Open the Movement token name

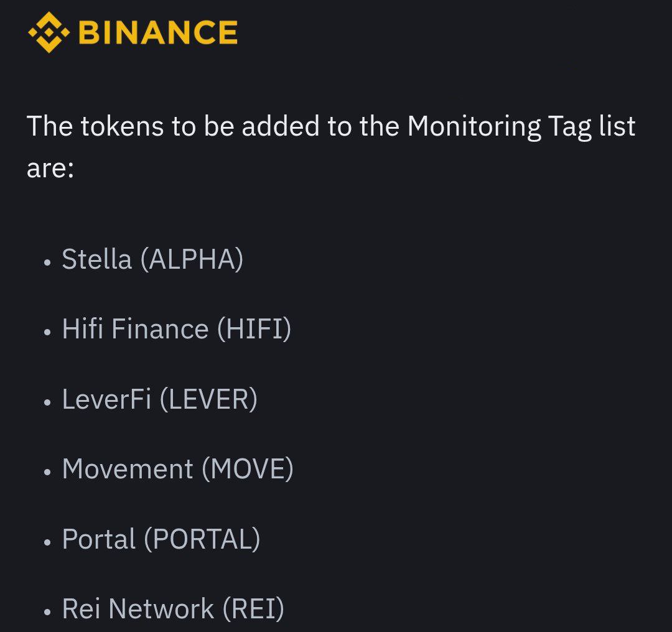point(128,469)
